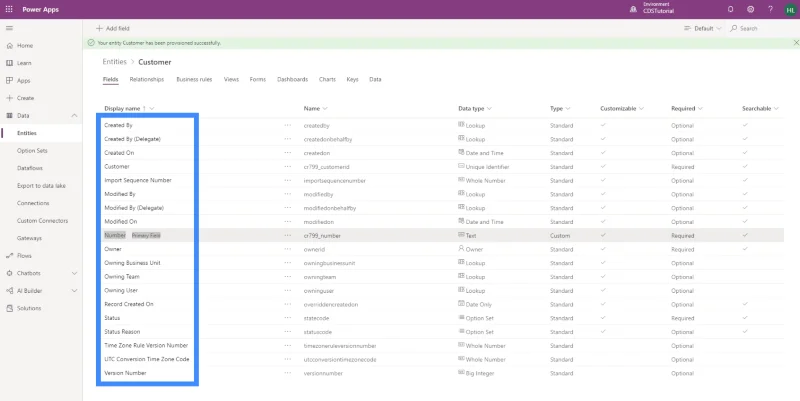
Task: Collapse the left navigation hamburger menu
Action: pos(9,28)
